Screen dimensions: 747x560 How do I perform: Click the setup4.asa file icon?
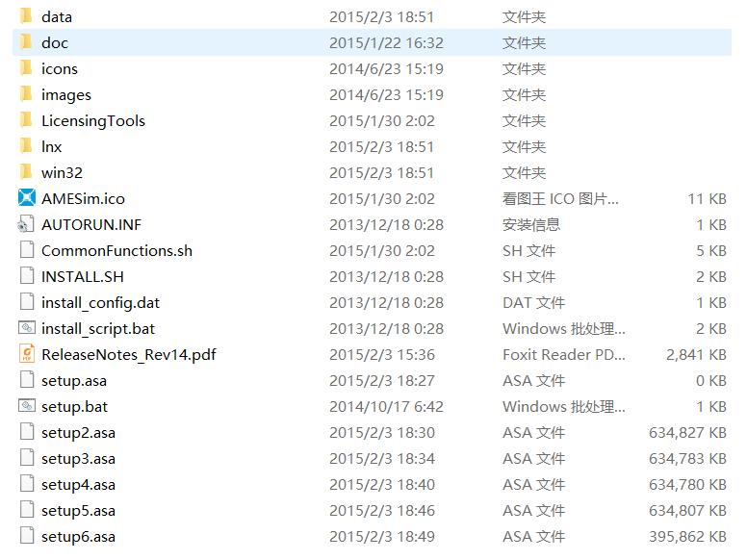[x=27, y=483]
